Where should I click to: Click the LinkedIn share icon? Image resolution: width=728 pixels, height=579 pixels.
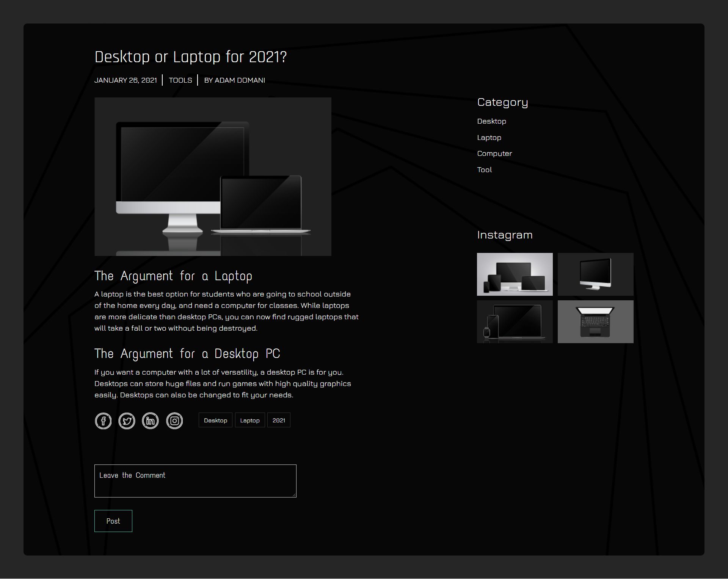[150, 421]
